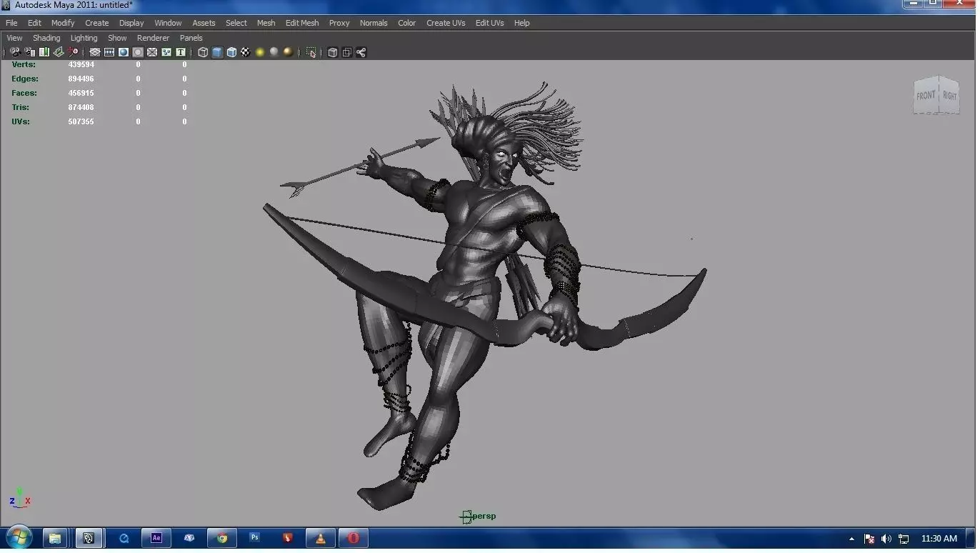
Task: Click the FRONT face of the ViewCube
Action: point(926,95)
